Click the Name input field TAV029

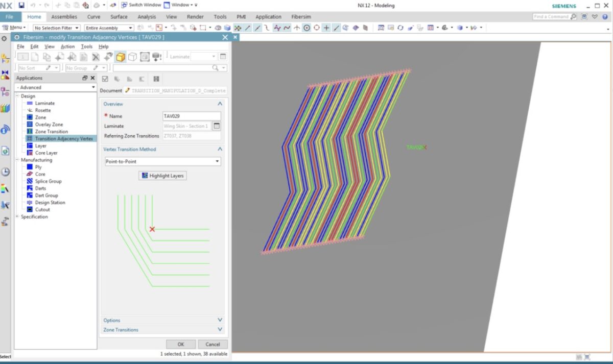[x=192, y=116]
